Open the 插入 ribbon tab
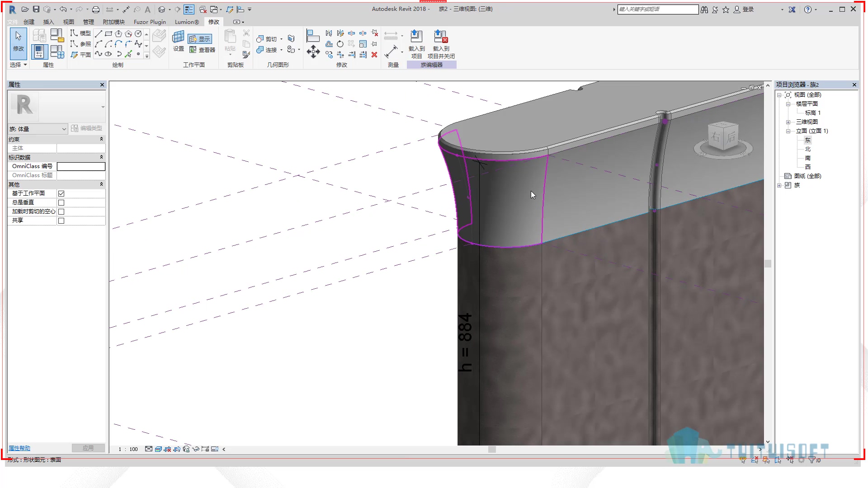Image resolution: width=868 pixels, height=488 pixels. (x=48, y=22)
